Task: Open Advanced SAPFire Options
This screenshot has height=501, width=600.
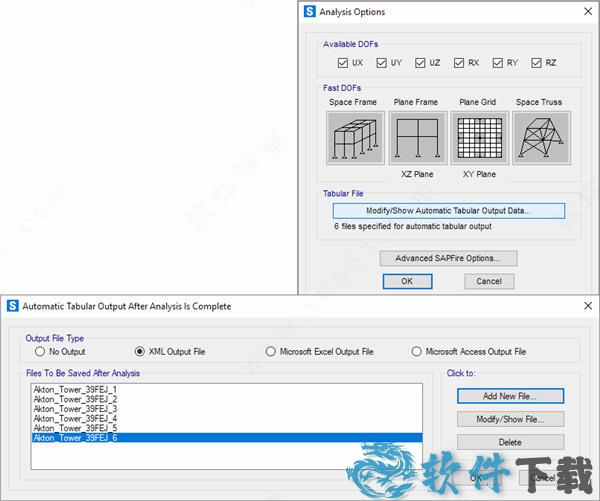Action: click(x=448, y=258)
